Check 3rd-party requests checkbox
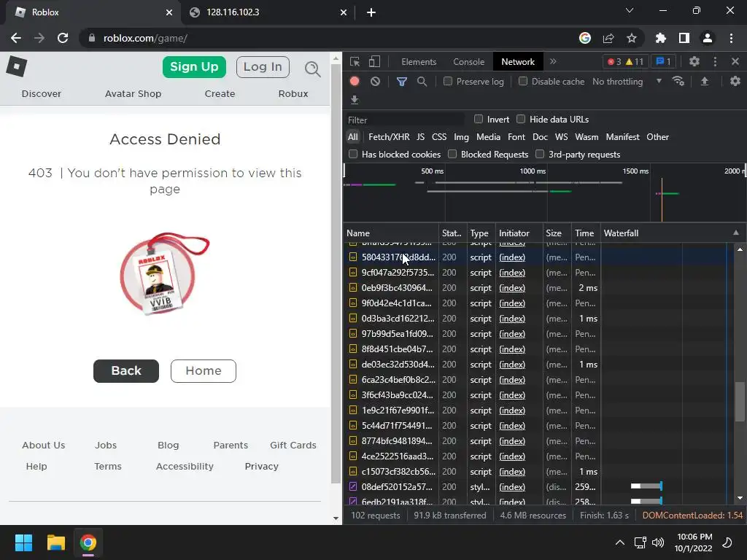This screenshot has height=560, width=747. click(x=540, y=154)
